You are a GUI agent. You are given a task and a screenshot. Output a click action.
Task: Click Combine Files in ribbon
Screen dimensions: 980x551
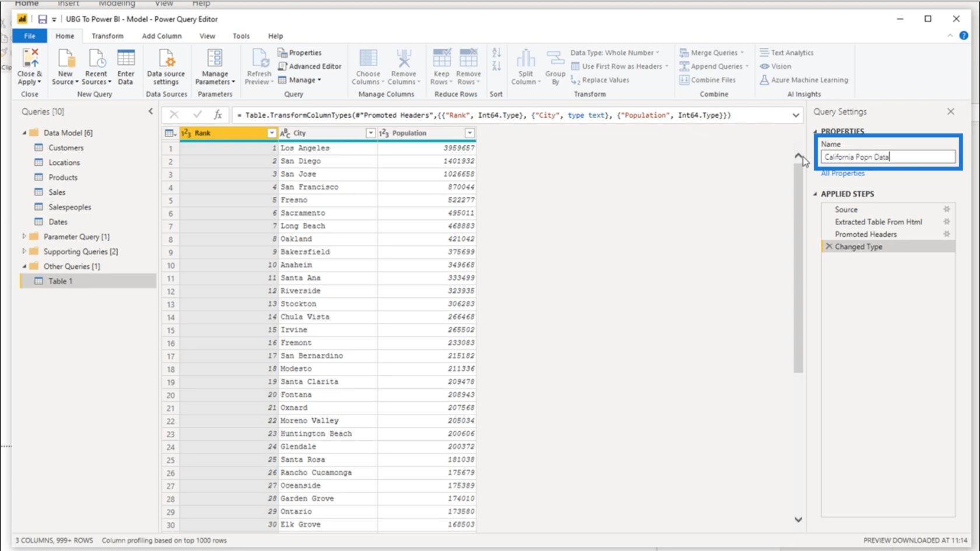[x=708, y=80]
